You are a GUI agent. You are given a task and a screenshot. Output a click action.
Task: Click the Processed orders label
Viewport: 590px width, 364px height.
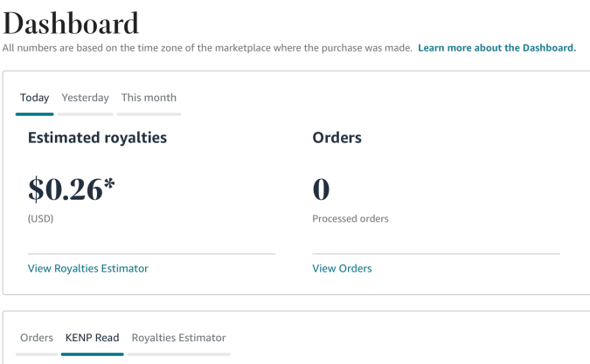pyautogui.click(x=351, y=218)
